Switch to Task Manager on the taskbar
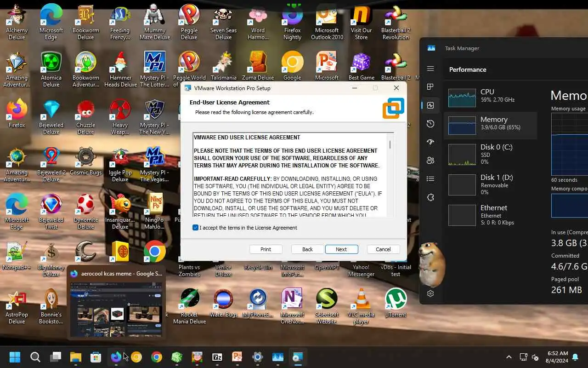Image resolution: width=588 pixels, height=368 pixels. (278, 357)
